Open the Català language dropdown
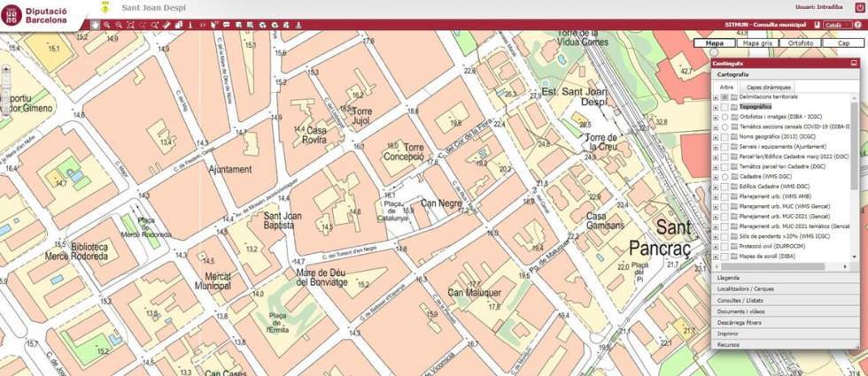This screenshot has width=868, height=376. (x=836, y=25)
